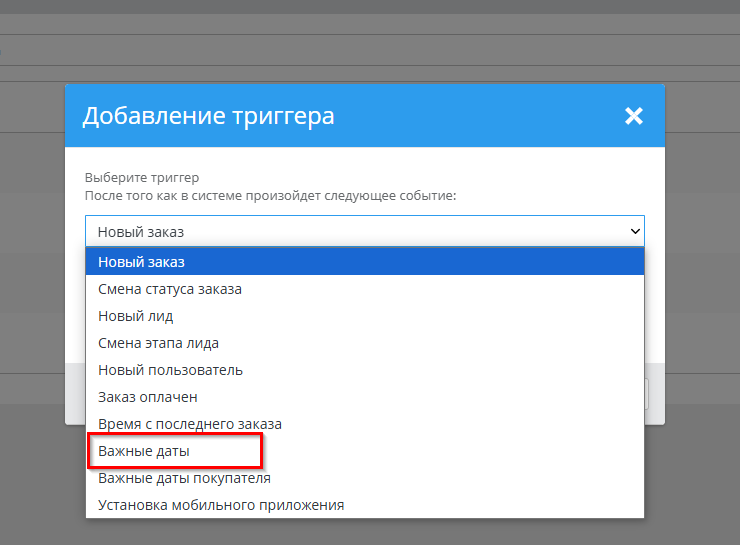Click the dimmed background row above the dialog
This screenshot has height=545, width=740.
click(x=370, y=50)
